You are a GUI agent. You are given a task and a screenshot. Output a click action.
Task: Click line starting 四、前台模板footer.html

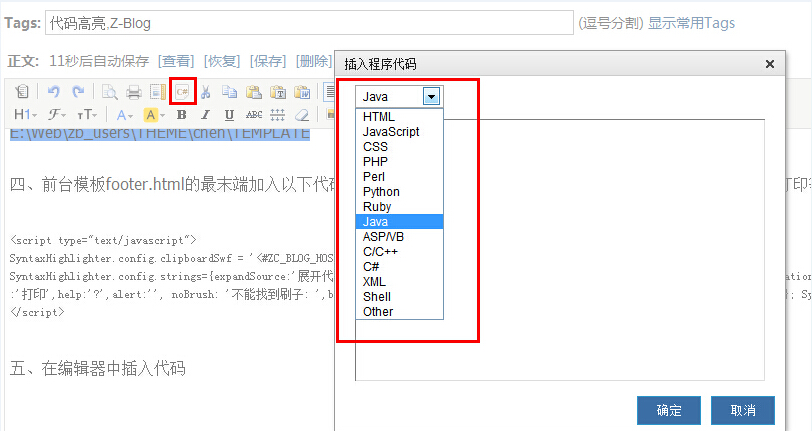(173, 184)
